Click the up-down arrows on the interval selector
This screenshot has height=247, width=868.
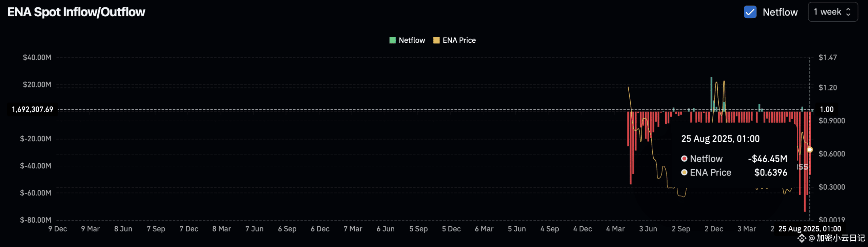point(848,12)
